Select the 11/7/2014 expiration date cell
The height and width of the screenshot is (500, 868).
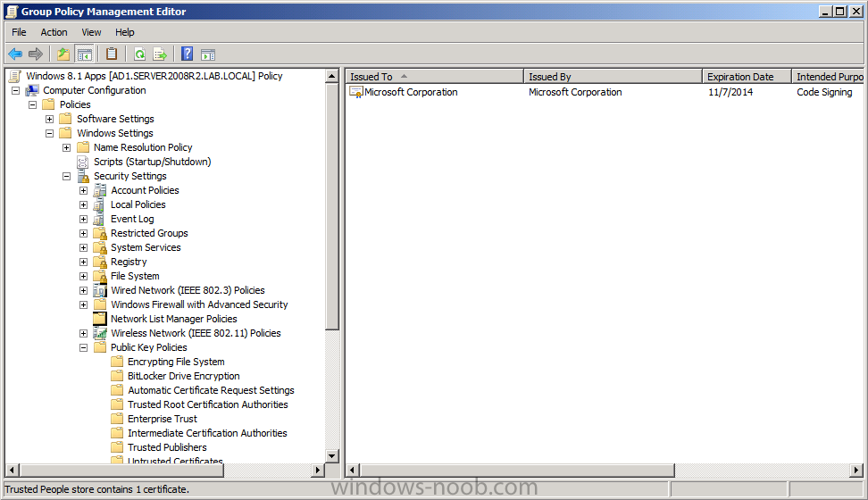pos(730,92)
